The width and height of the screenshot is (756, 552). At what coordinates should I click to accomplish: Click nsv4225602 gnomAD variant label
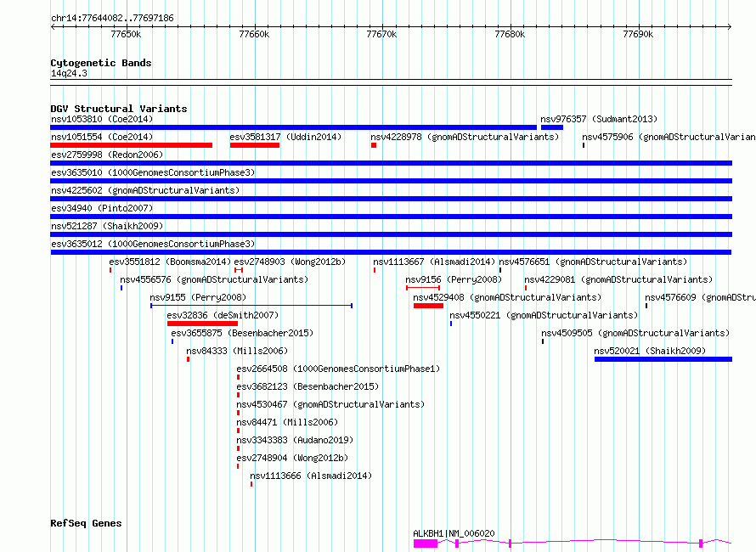click(145, 190)
